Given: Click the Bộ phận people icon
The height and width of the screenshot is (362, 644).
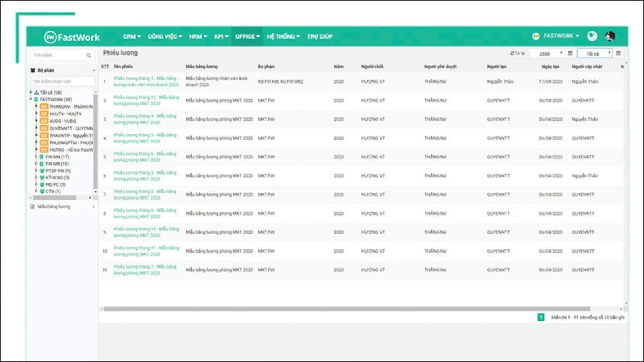Looking at the screenshot, I should (33, 70).
